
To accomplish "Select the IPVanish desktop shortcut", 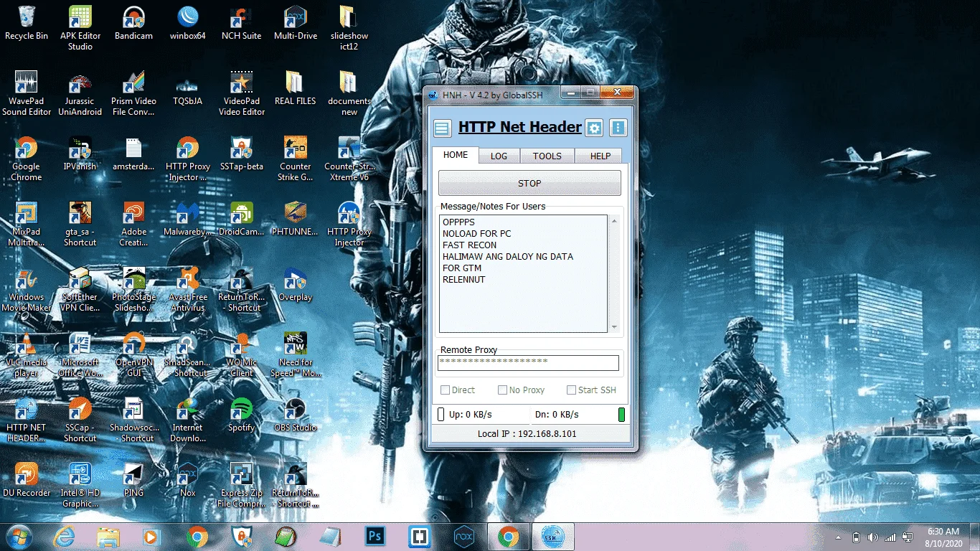I will pyautogui.click(x=80, y=154).
